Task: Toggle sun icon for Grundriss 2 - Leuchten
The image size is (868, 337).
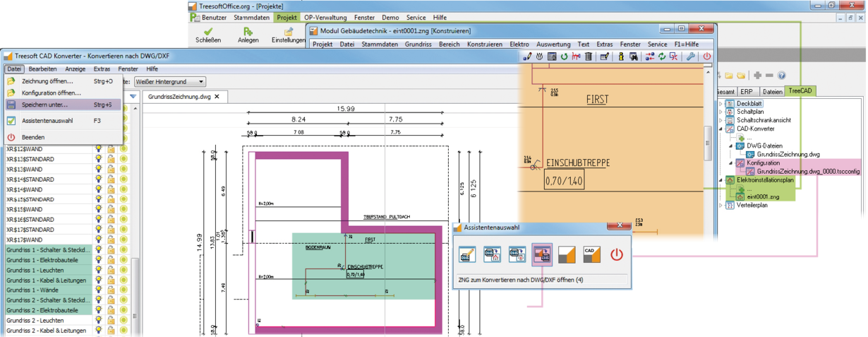Action: tap(123, 321)
